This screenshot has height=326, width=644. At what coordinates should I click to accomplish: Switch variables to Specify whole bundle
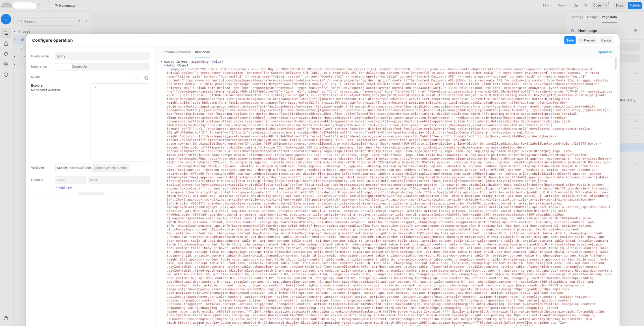[111, 168]
